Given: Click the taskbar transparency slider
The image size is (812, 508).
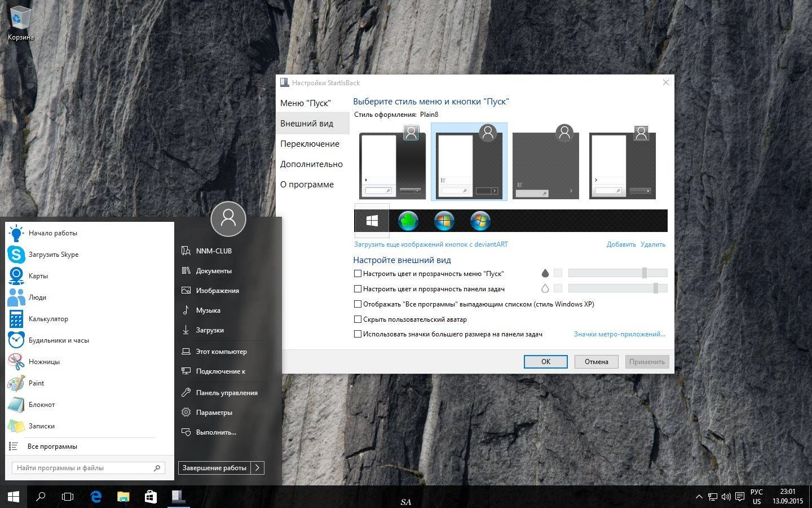Looking at the screenshot, I should point(618,288).
